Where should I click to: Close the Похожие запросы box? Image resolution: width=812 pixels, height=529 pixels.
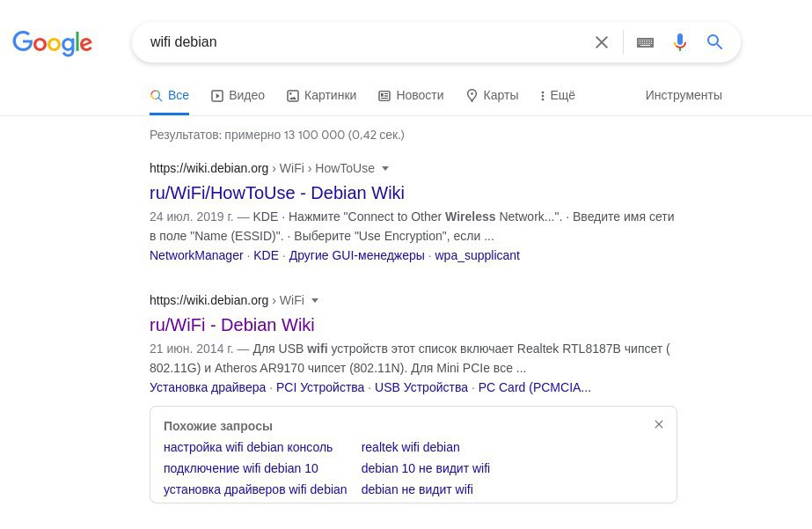tap(659, 424)
